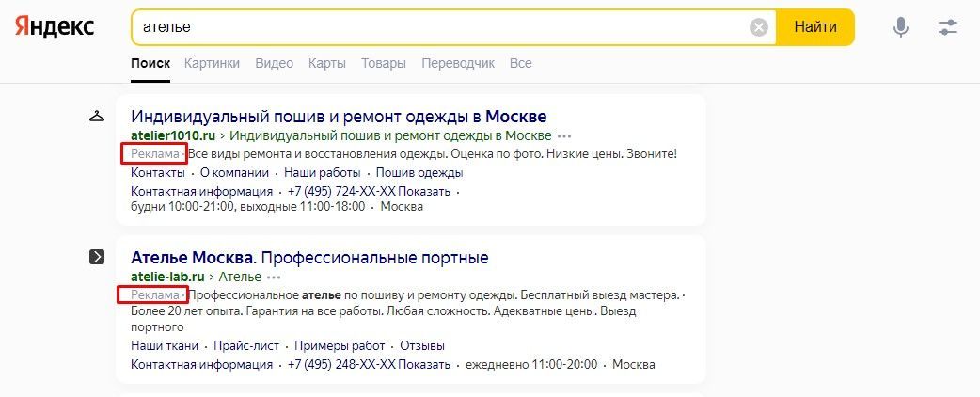This screenshot has height=397, width=980.
Task: Open Контактная информация for atelie-lab.ru
Action: (x=202, y=364)
